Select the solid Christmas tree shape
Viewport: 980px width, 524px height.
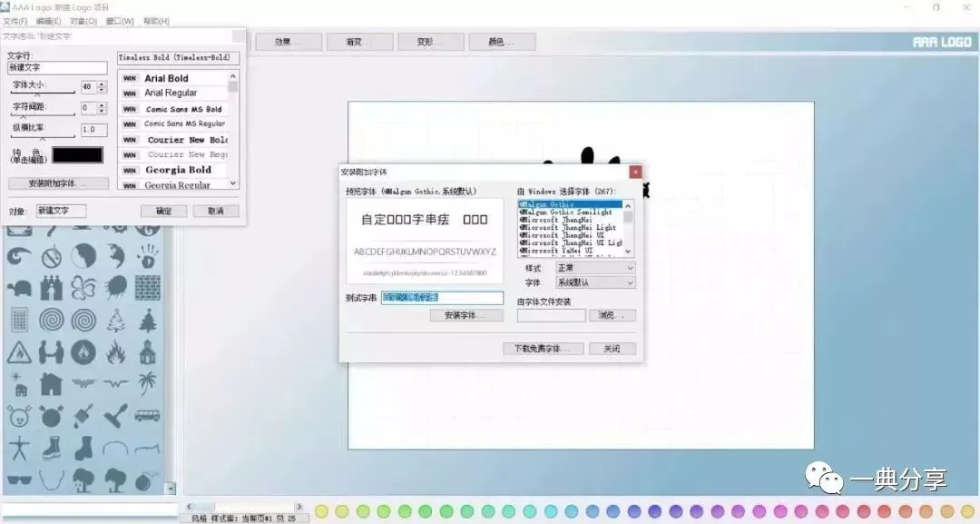point(148,321)
